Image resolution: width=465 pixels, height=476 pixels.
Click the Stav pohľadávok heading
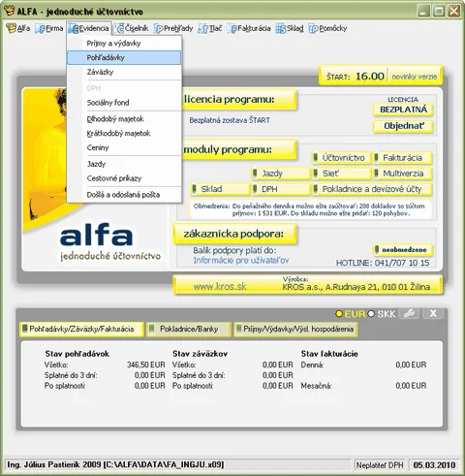click(x=77, y=354)
